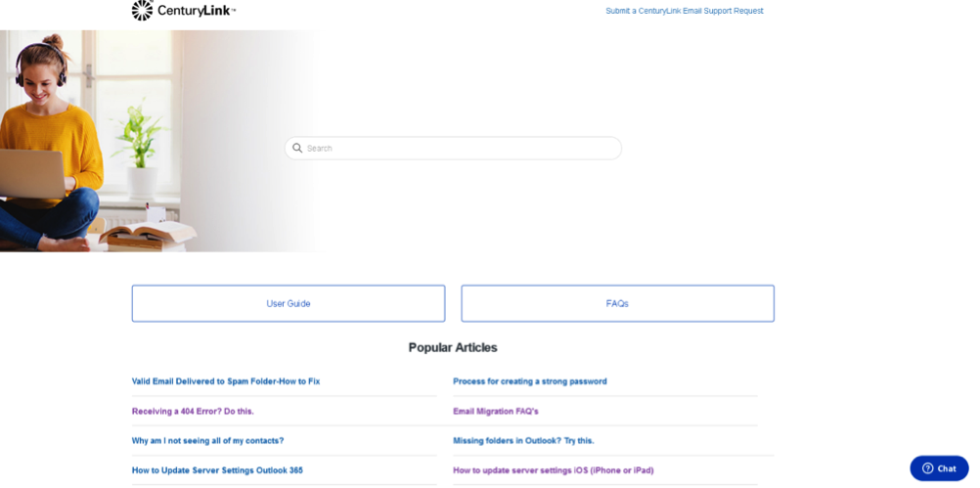Open Missing folders in Outlook article
Viewport: 980px width, 488px height.
coord(524,440)
